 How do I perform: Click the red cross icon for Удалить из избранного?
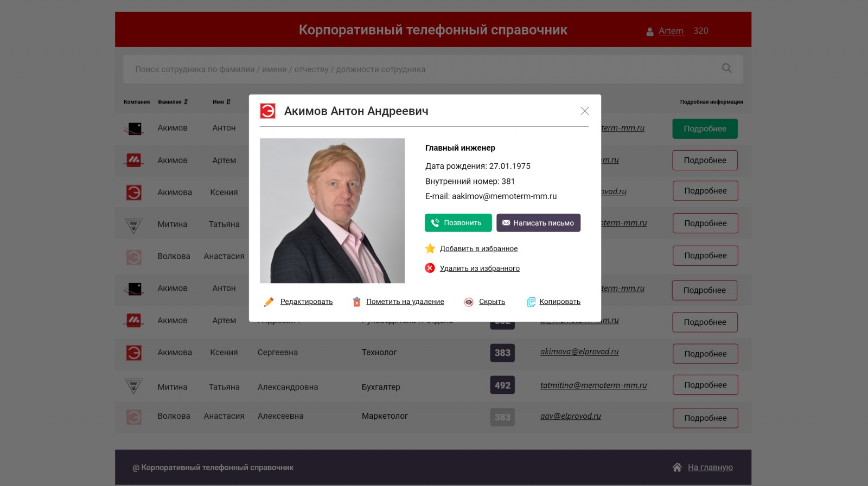[x=430, y=268]
